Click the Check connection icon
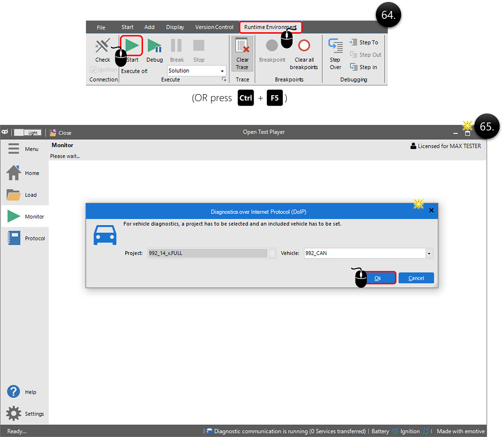The image size is (504, 437). (x=102, y=46)
